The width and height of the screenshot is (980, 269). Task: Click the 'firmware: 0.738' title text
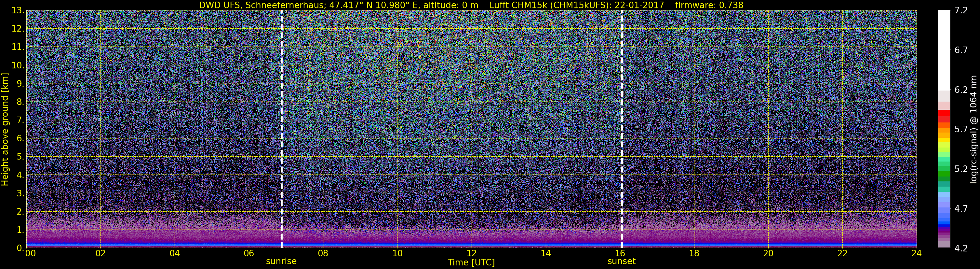[x=709, y=5]
